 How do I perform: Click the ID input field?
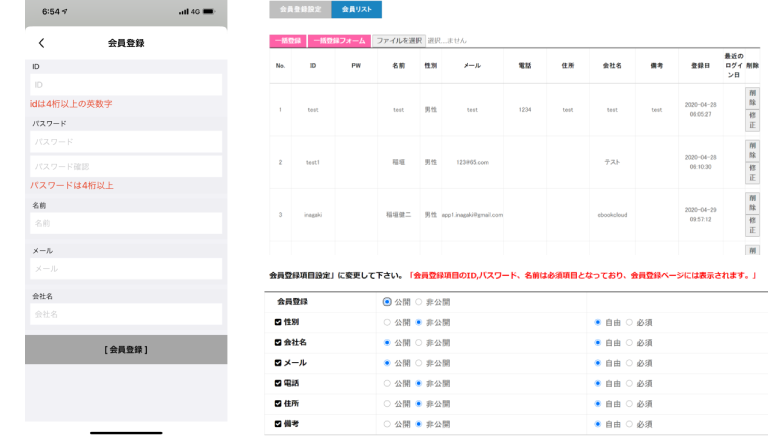pyautogui.click(x=126, y=85)
